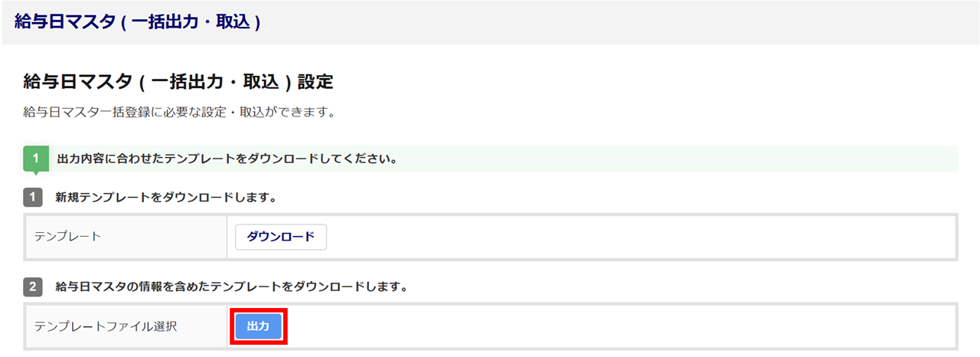The height and width of the screenshot is (357, 980).
Task: Click empty area of the top gray header bar
Action: point(612,22)
